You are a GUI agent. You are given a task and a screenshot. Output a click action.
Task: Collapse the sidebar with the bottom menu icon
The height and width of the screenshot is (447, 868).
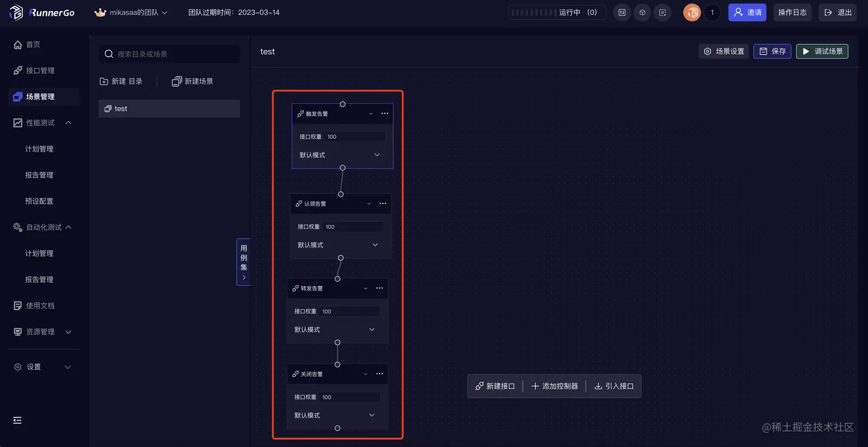[x=17, y=421]
